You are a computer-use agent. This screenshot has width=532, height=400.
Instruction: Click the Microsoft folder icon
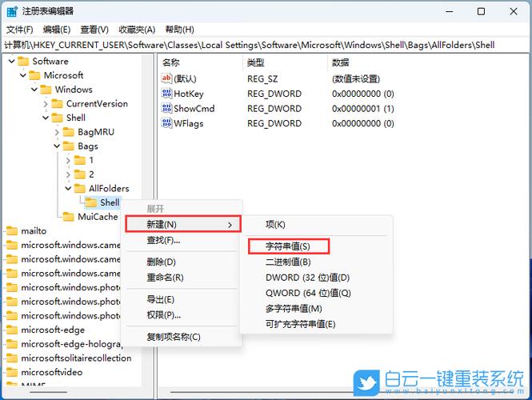pyautogui.click(x=34, y=75)
